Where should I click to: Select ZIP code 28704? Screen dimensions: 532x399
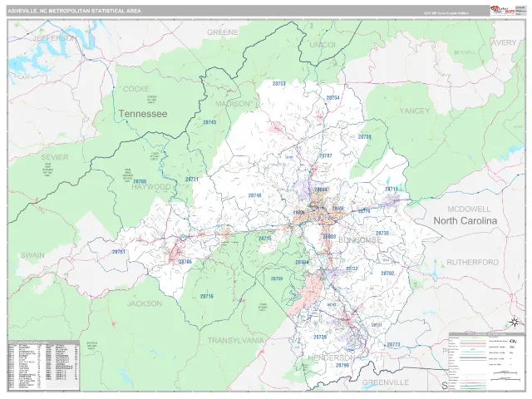tap(302, 263)
